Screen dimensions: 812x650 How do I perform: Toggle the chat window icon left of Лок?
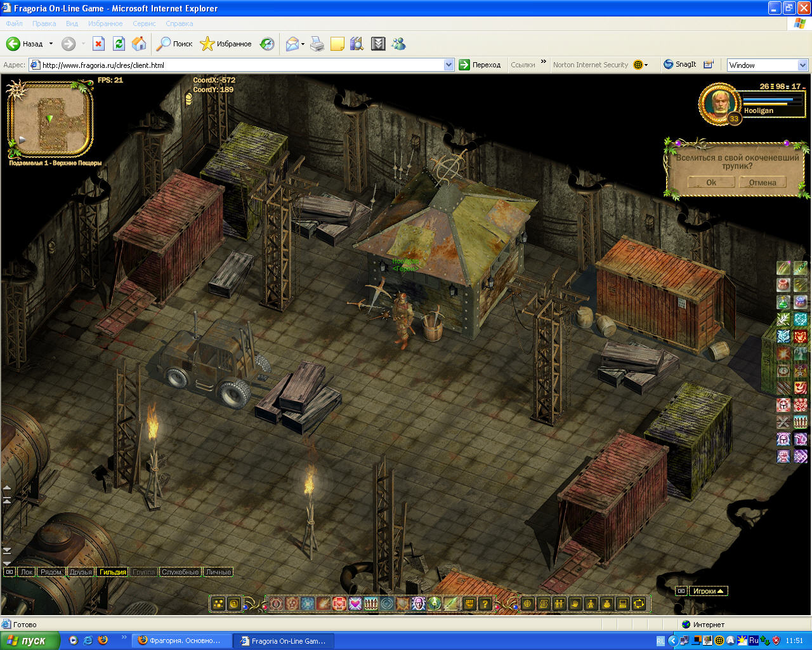point(9,572)
